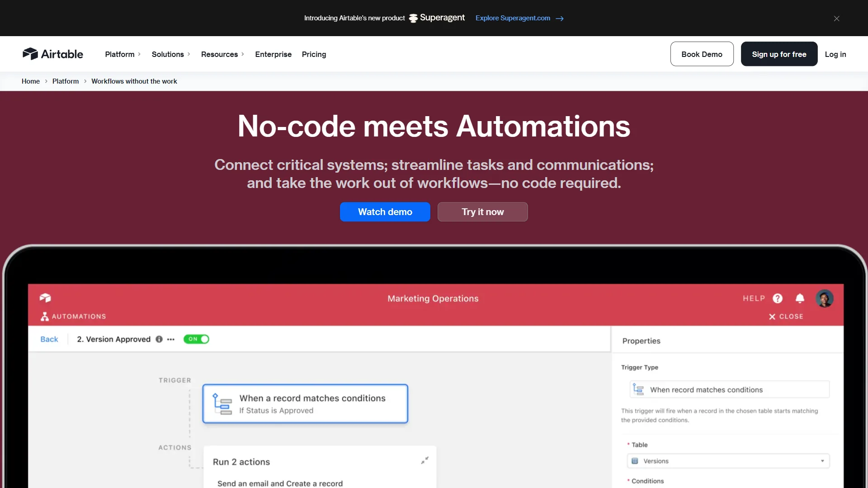Click Send an email and Create a record text
The height and width of the screenshot is (488, 868).
pyautogui.click(x=280, y=483)
